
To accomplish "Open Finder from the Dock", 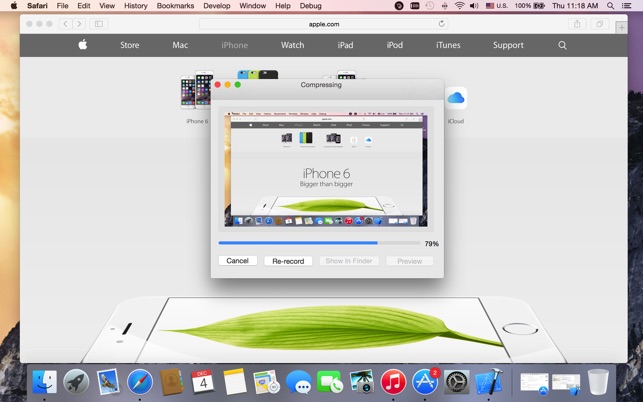I will pos(45,382).
